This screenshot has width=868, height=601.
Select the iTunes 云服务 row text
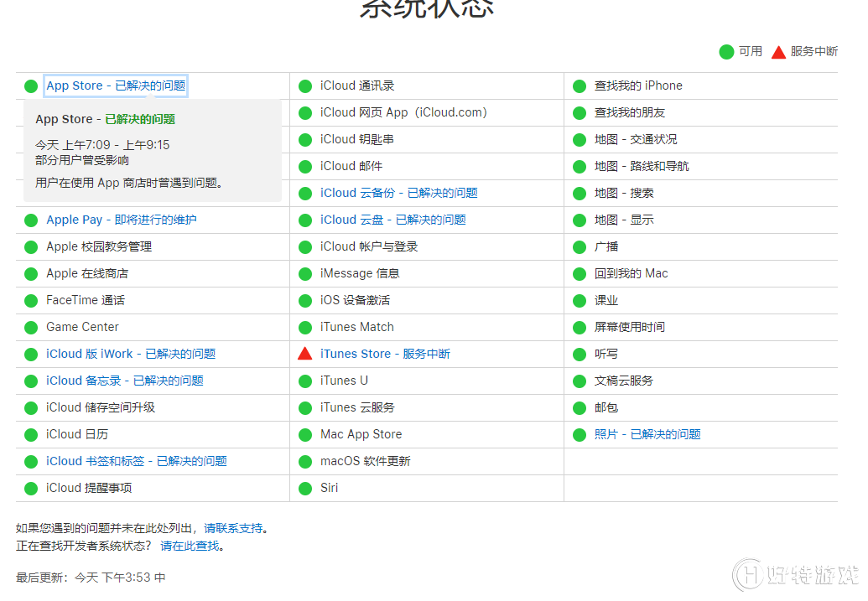point(357,407)
